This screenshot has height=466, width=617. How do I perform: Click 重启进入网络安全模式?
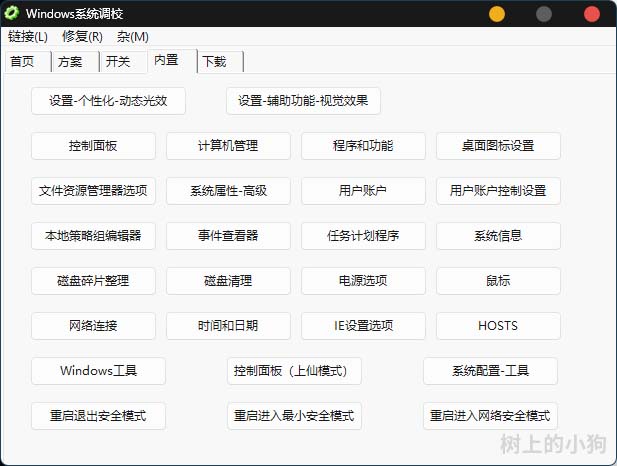click(490, 416)
